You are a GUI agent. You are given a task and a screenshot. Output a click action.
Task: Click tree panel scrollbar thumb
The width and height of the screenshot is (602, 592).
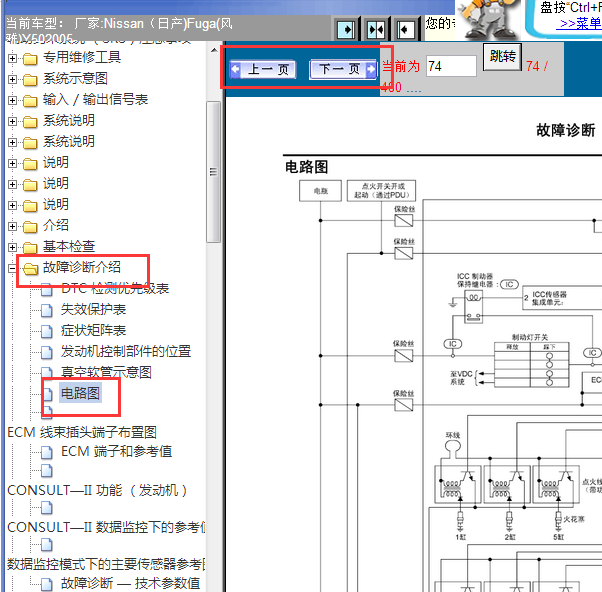click(213, 172)
